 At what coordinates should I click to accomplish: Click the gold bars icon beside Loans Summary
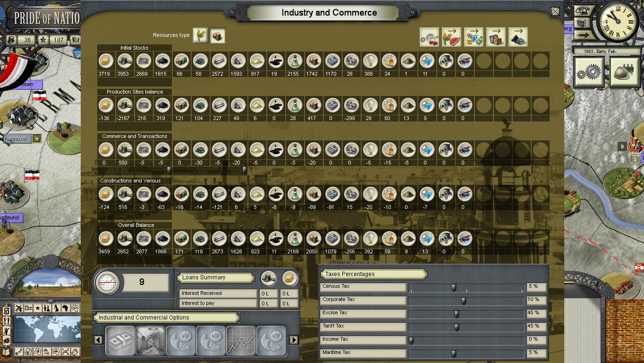(289, 278)
